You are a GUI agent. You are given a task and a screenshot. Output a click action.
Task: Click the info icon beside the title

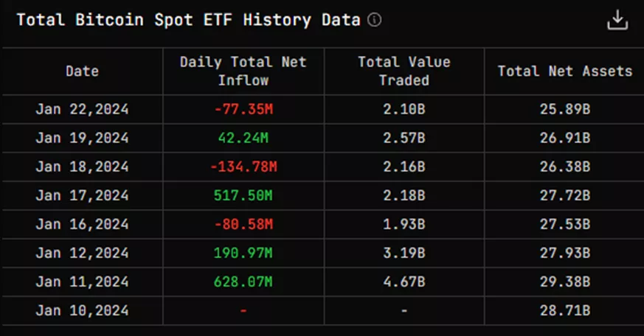[x=375, y=20]
